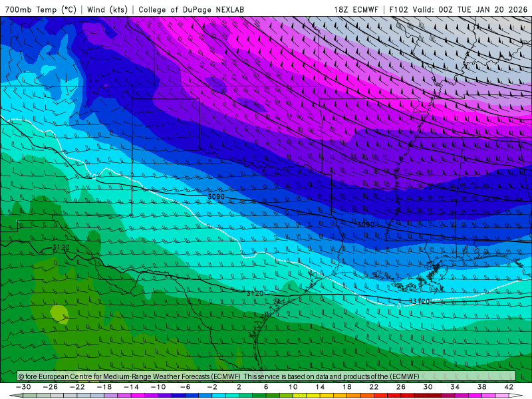Image resolution: width=532 pixels, height=399 pixels.
Task: Click the '700mb Temp (°C)' title text
Action: coord(41,9)
